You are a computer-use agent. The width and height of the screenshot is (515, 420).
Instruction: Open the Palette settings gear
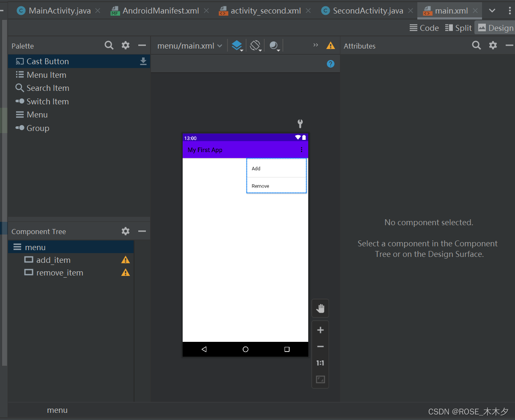[125, 45]
